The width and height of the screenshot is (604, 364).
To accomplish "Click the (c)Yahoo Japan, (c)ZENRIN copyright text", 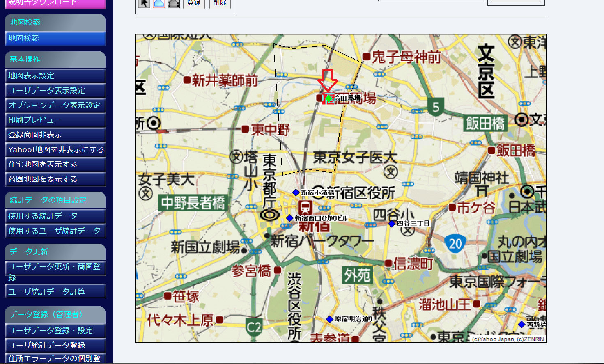I will pos(508,339).
